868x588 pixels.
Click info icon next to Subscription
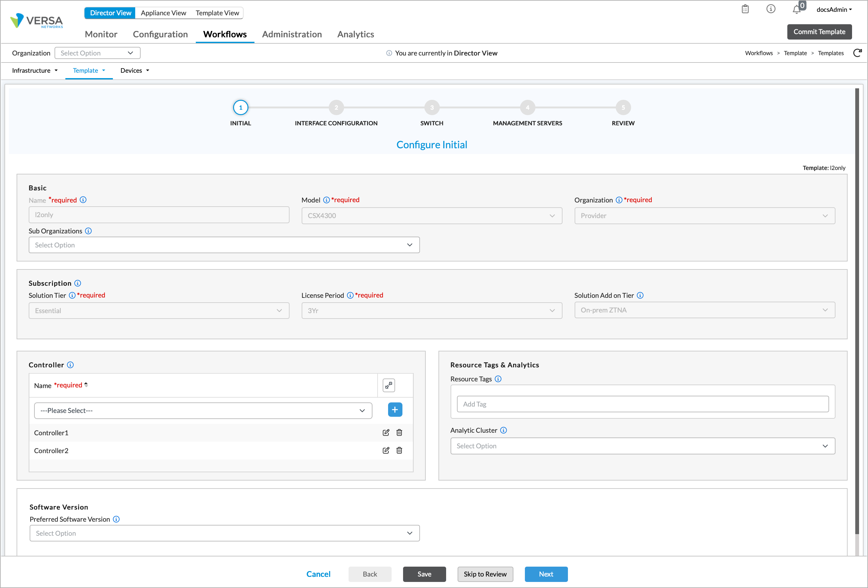(x=78, y=283)
